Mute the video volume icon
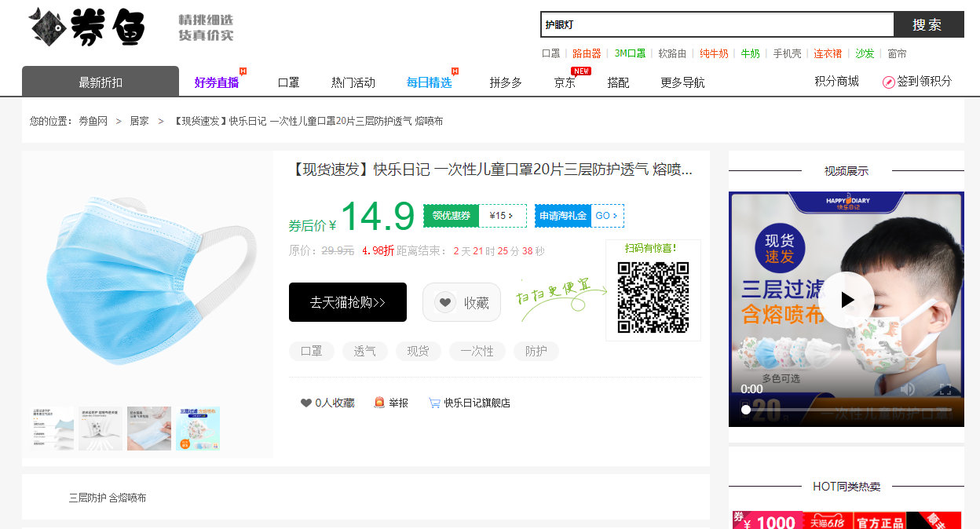The width and height of the screenshot is (980, 529). point(907,389)
